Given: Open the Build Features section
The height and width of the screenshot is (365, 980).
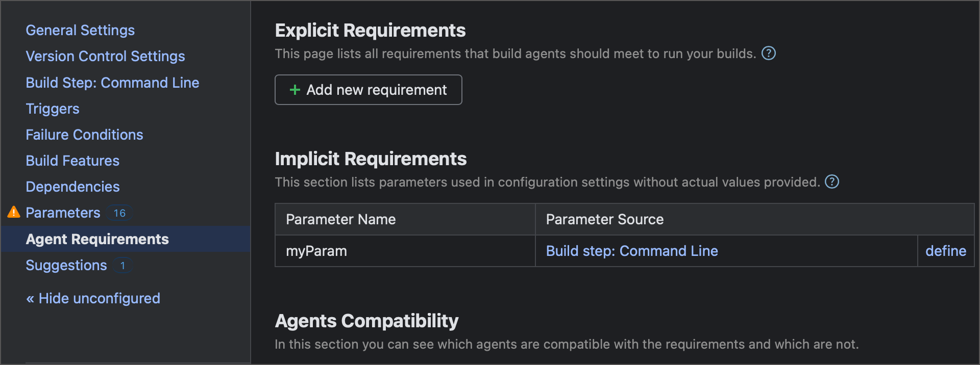Looking at the screenshot, I should point(72,161).
